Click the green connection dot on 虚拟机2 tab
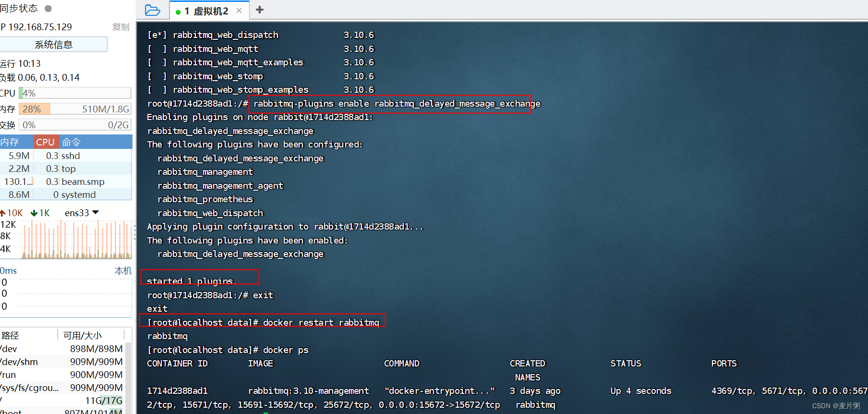 coord(178,12)
